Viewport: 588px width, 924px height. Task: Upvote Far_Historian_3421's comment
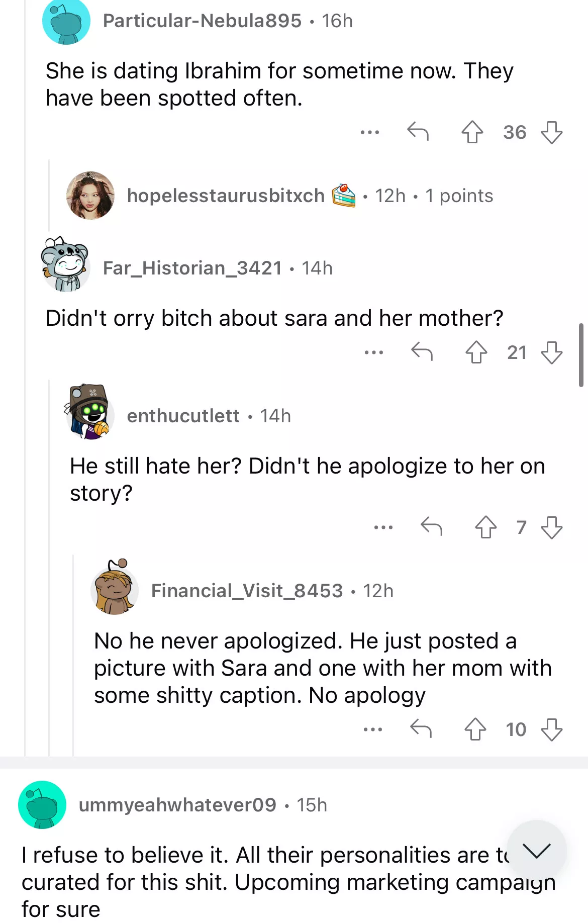(476, 352)
